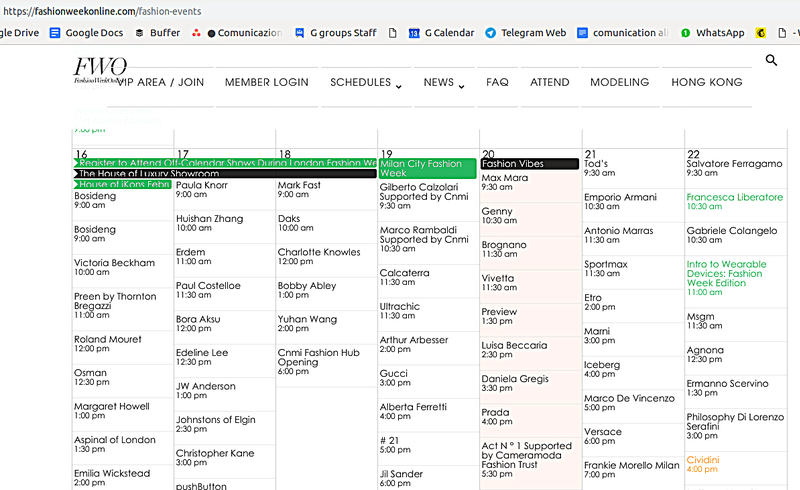This screenshot has height=490, width=800.
Task: Select Roland Mouret 12:00 pm show
Action: pos(108,344)
